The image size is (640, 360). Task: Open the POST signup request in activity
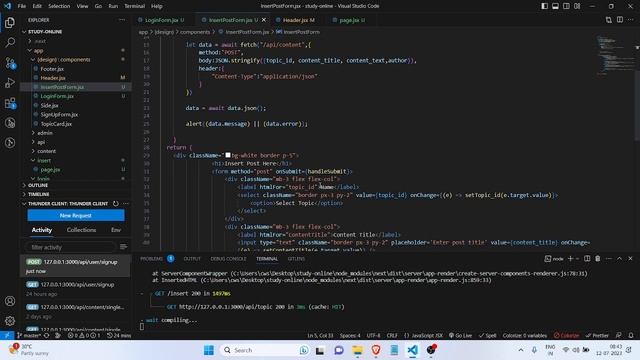click(x=76, y=266)
